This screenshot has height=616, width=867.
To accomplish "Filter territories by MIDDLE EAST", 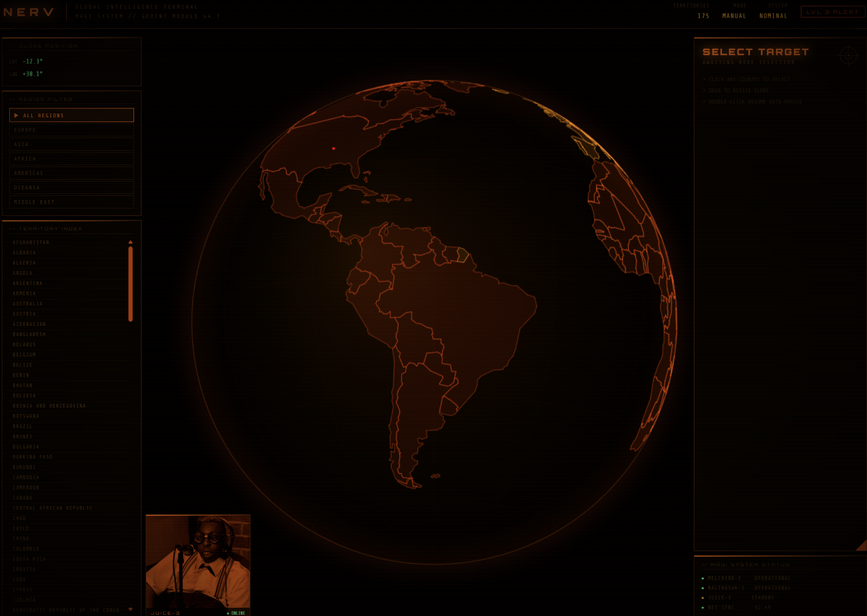I will click(72, 202).
